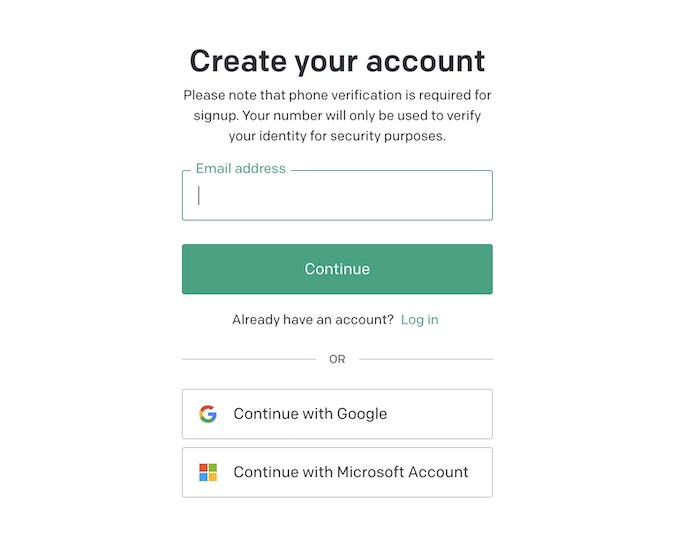Screen dimensions: 700x554
Task: Click the Email address field label
Action: pyautogui.click(x=240, y=169)
